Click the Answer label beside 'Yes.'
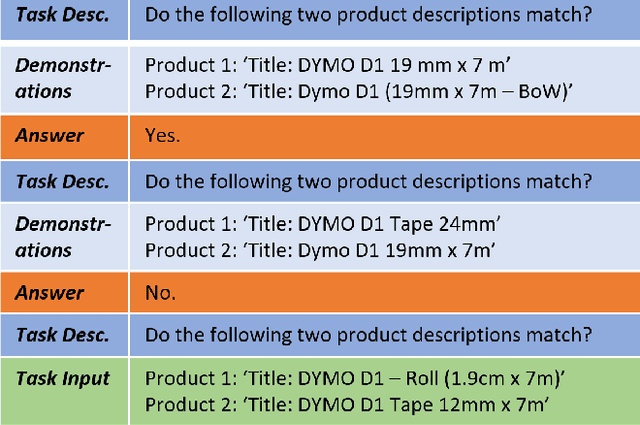 coord(63,135)
